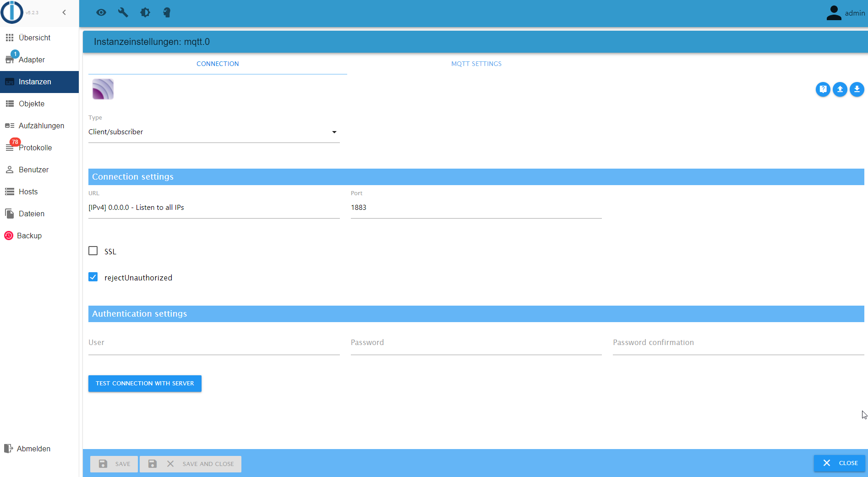The image size is (868, 477).
Task: Open the help question-mark button
Action: [823, 89]
